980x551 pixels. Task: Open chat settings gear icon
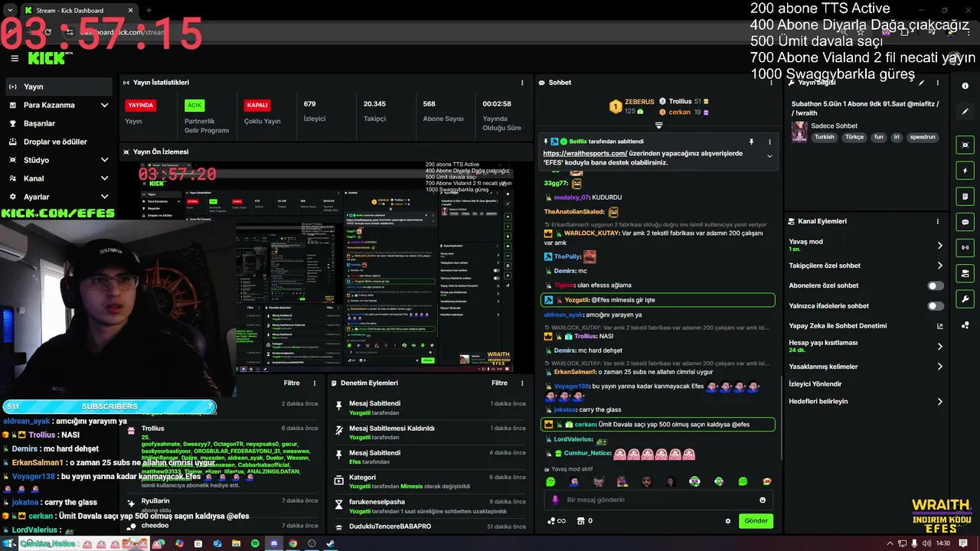(728, 521)
